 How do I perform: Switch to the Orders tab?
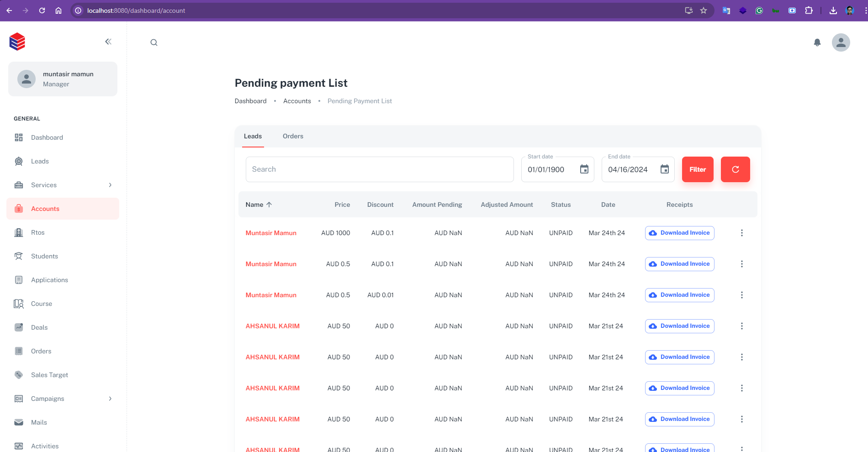point(293,136)
